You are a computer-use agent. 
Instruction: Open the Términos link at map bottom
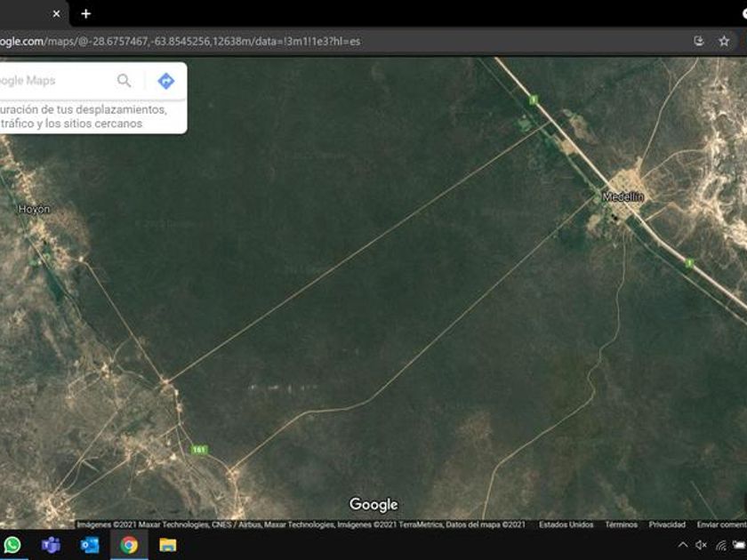[x=621, y=524]
